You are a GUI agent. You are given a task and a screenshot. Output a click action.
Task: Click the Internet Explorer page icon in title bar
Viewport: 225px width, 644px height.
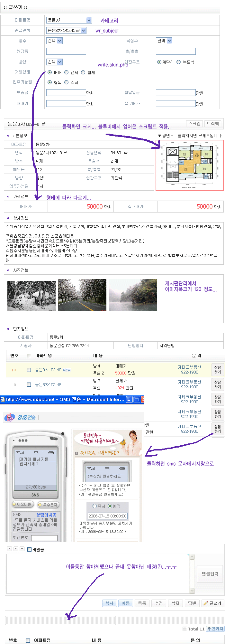(x=3, y=400)
